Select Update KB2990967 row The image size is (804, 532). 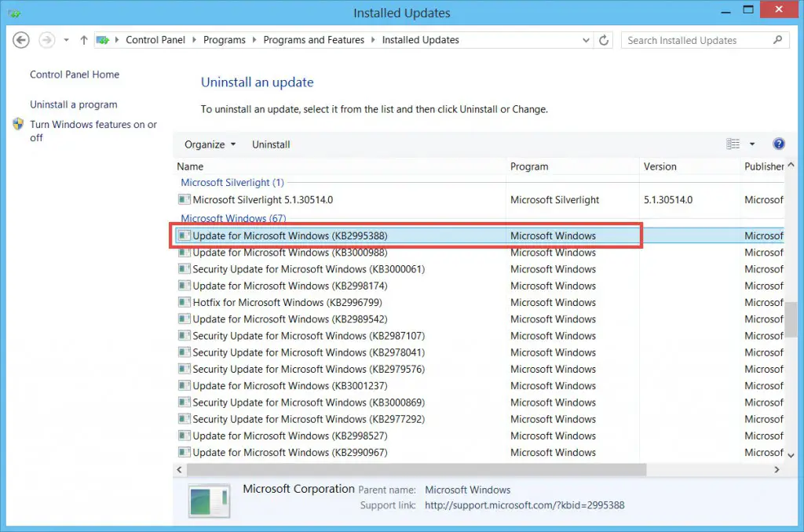pyautogui.click(x=480, y=453)
